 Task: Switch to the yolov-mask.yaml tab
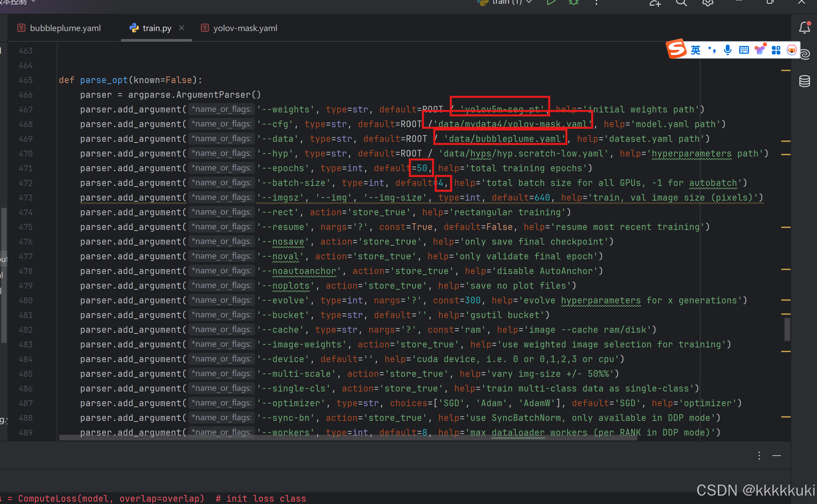point(245,28)
